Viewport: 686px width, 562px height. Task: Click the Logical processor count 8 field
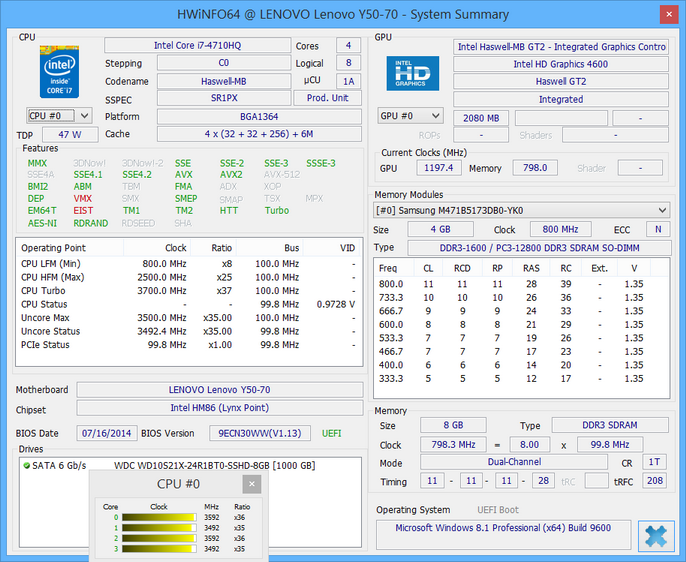coord(348,63)
